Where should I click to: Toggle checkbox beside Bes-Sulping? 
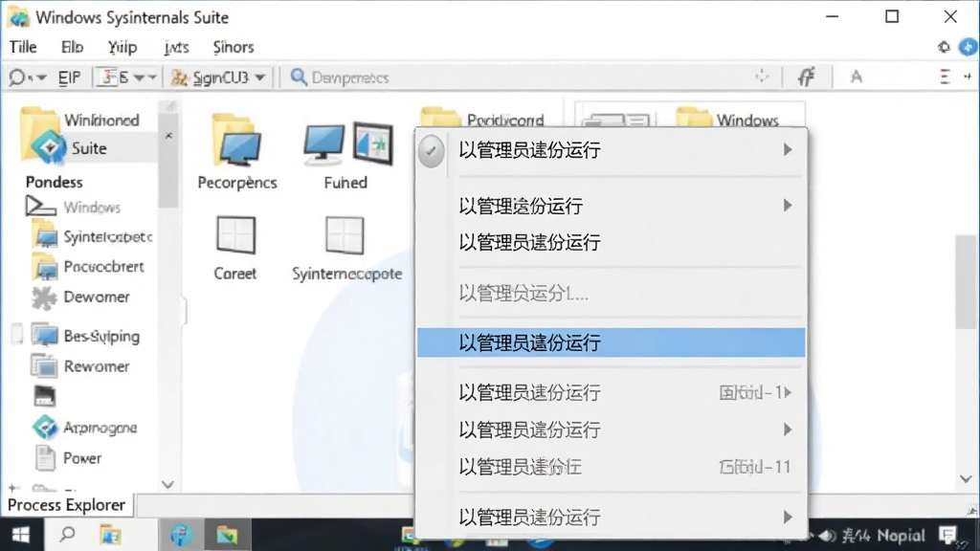tap(17, 335)
